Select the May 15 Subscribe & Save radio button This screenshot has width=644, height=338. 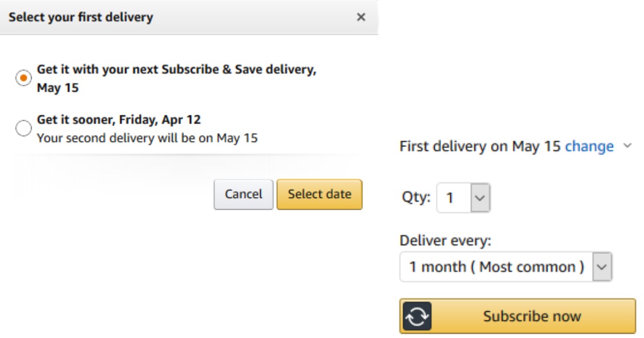23,78
